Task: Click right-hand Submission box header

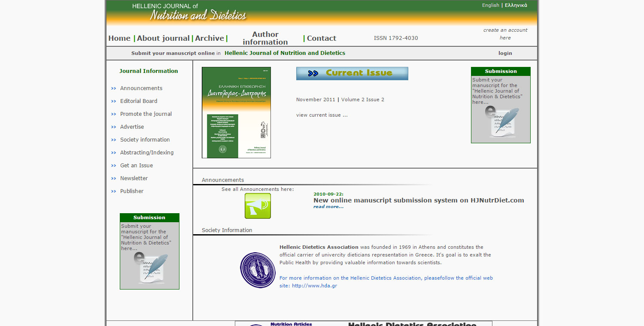Action: click(501, 71)
